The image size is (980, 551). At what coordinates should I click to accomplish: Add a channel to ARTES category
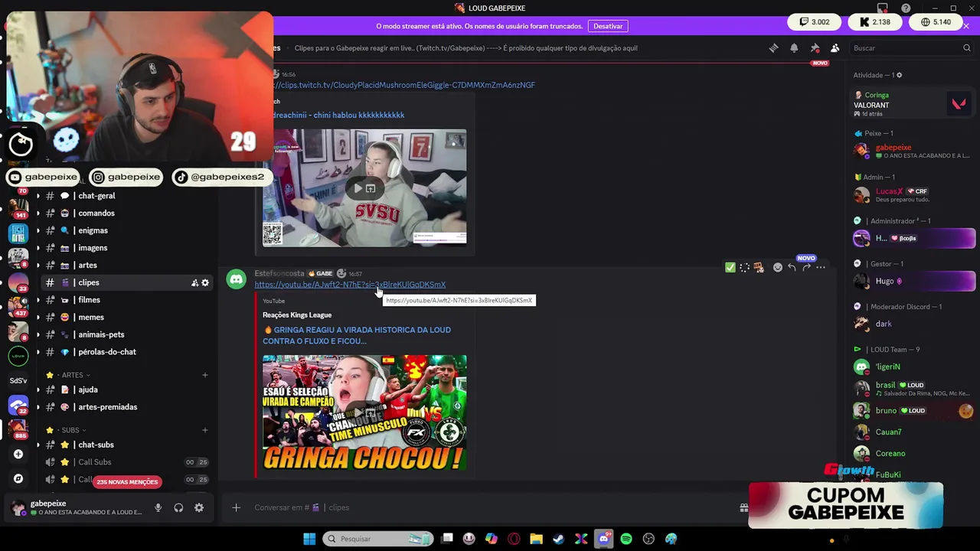204,375
